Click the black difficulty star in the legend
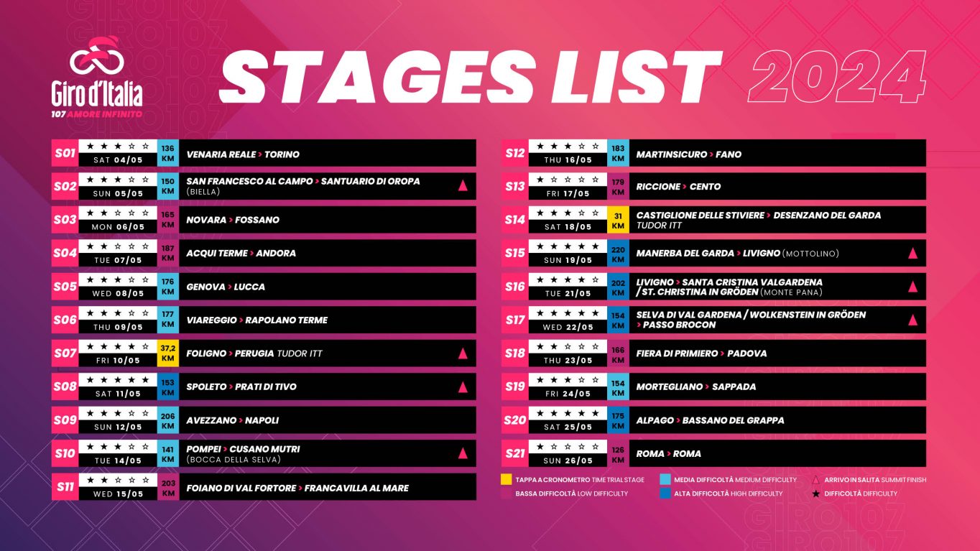Screen dimensions: 980x551 point(815,494)
